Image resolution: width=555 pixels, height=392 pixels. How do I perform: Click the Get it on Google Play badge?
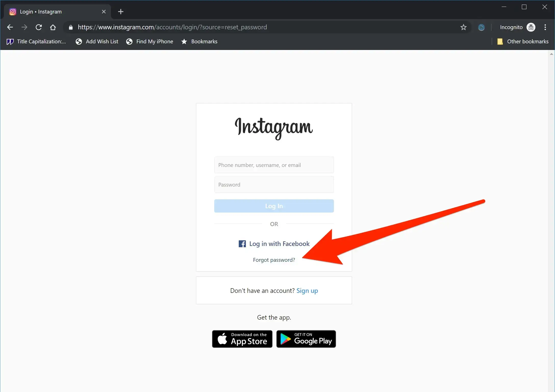[x=306, y=338]
